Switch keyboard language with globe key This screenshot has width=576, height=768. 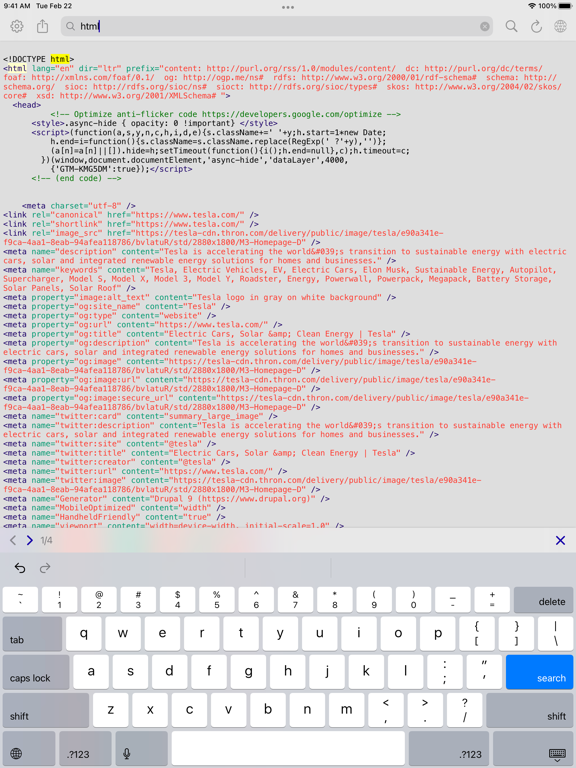29,748
